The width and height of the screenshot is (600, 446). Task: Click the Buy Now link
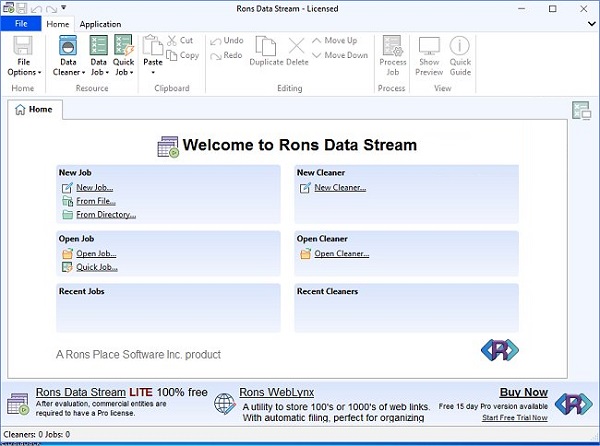click(x=523, y=392)
